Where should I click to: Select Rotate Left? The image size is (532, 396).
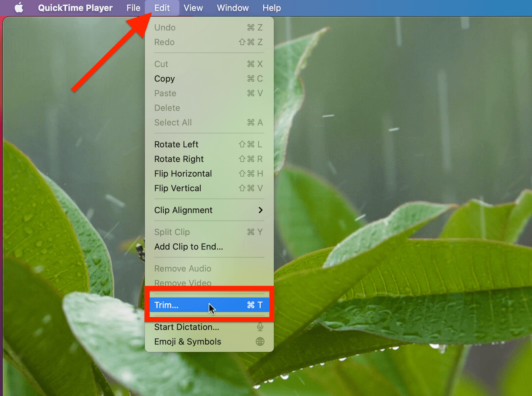click(x=176, y=144)
